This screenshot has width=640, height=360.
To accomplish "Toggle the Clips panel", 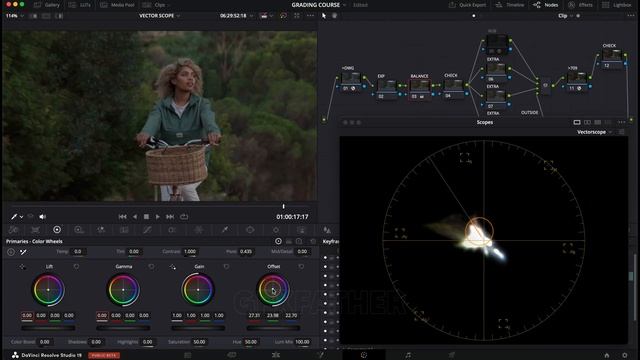I will pyautogui.click(x=154, y=5).
